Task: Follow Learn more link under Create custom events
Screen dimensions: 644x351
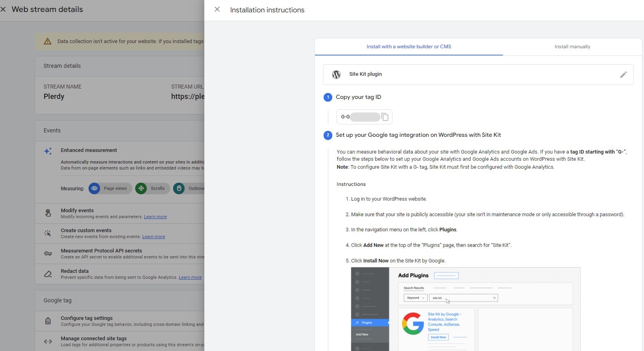Action: coord(154,237)
